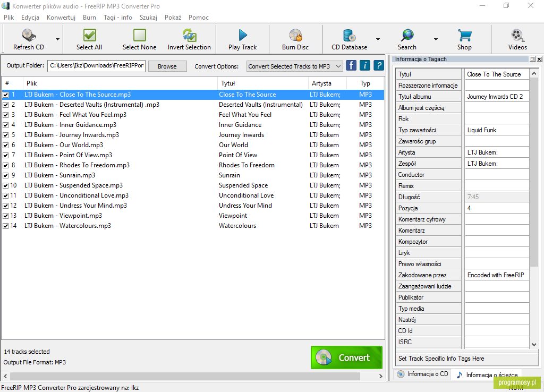Uncheck track 7 Point Of View
This screenshot has height=392, width=544.
coord(6,155)
